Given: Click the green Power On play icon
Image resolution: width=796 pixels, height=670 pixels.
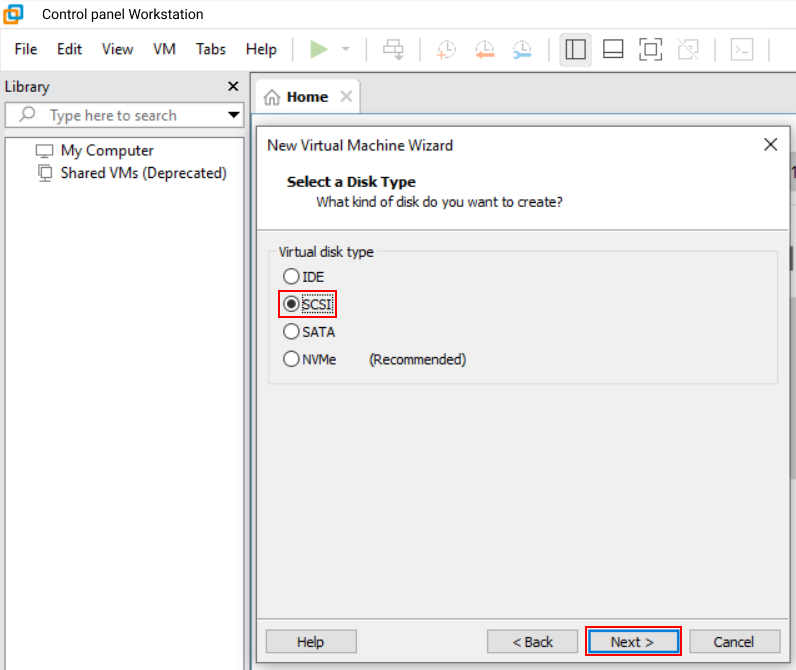Looking at the screenshot, I should click(x=319, y=50).
